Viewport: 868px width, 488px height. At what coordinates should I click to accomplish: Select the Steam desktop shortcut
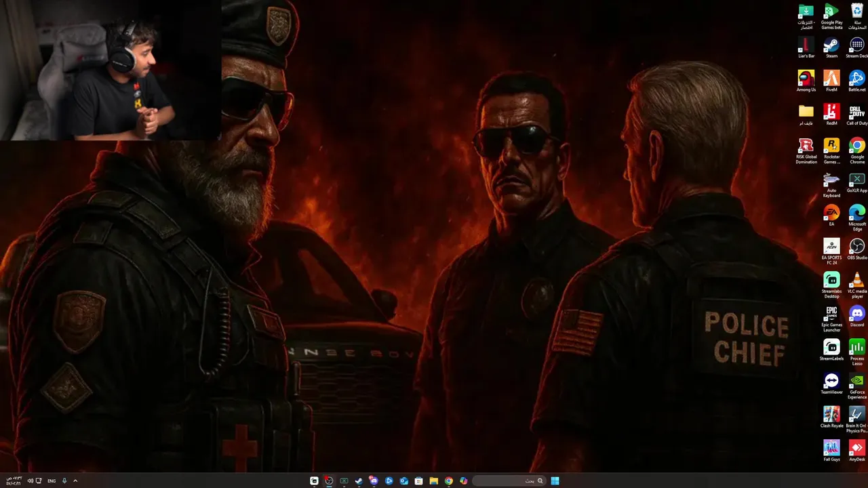click(x=831, y=47)
